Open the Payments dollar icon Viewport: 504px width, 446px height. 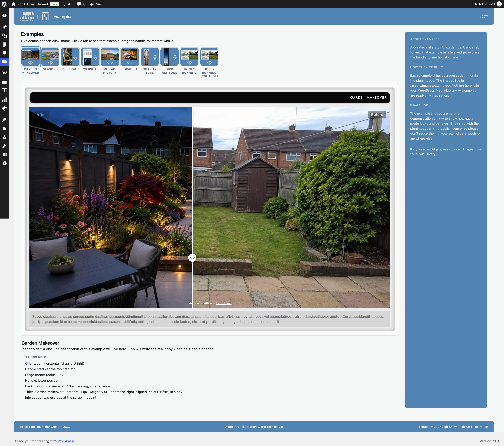point(4,90)
